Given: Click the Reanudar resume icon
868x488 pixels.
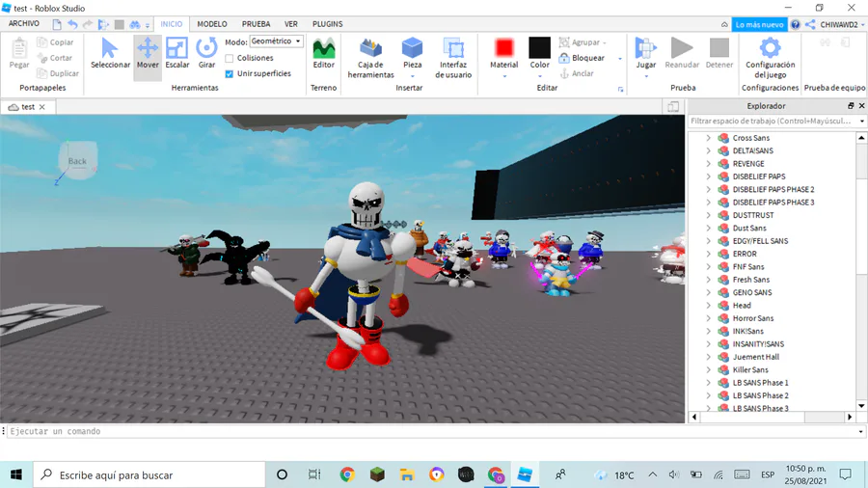Looking at the screenshot, I should [x=682, y=48].
